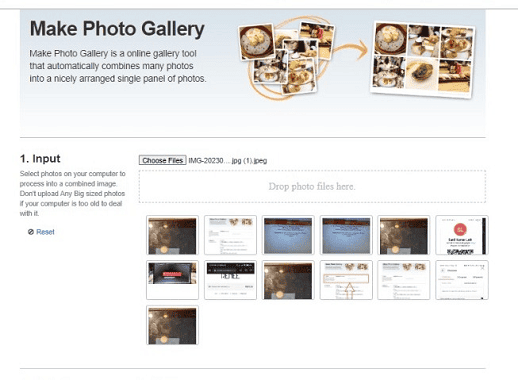This screenshot has height=380, width=518.
Task: Select the third thumbnail with blue screen
Action: coord(288,235)
